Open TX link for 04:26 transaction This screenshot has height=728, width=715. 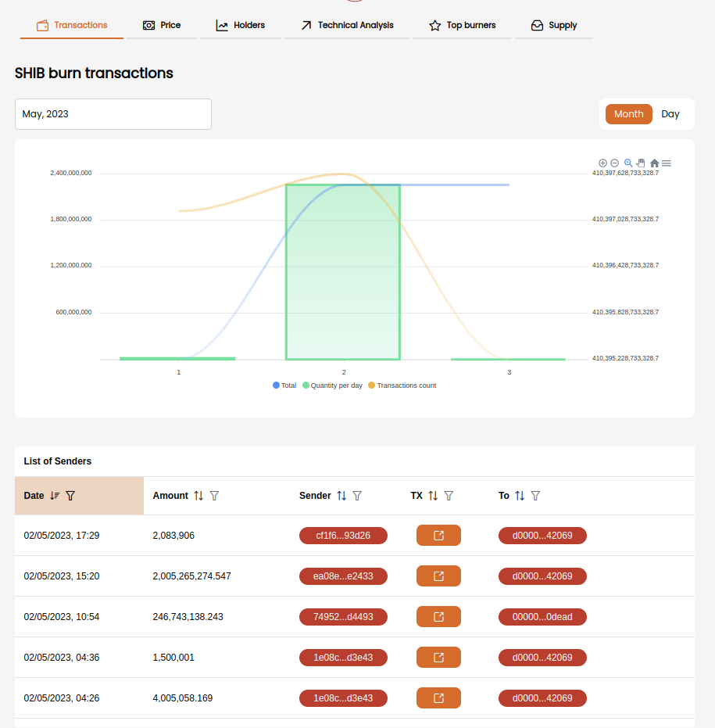pyautogui.click(x=438, y=698)
